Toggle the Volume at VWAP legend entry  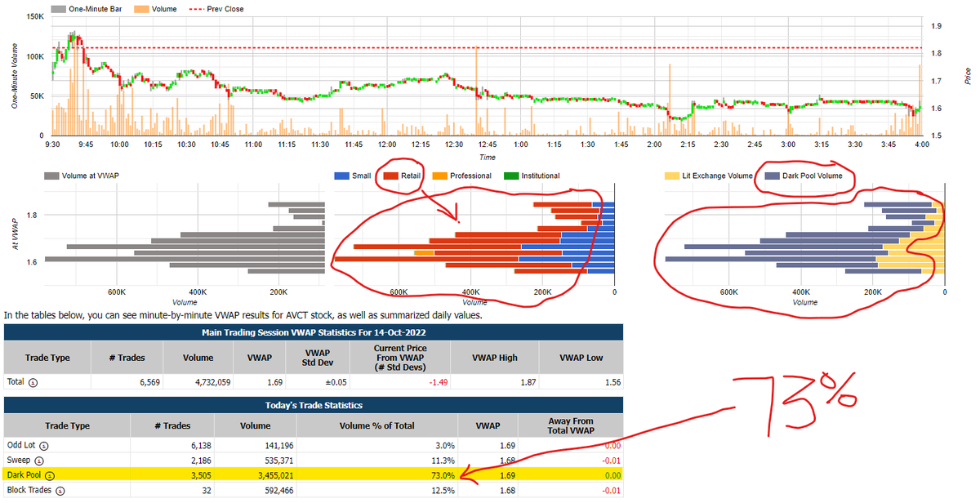tap(82, 176)
